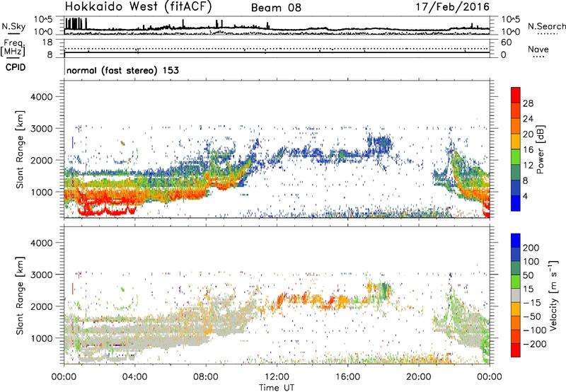The width and height of the screenshot is (566, 392).
Task: Click the 'normal (fast stereo) 153' text
Action: point(122,70)
